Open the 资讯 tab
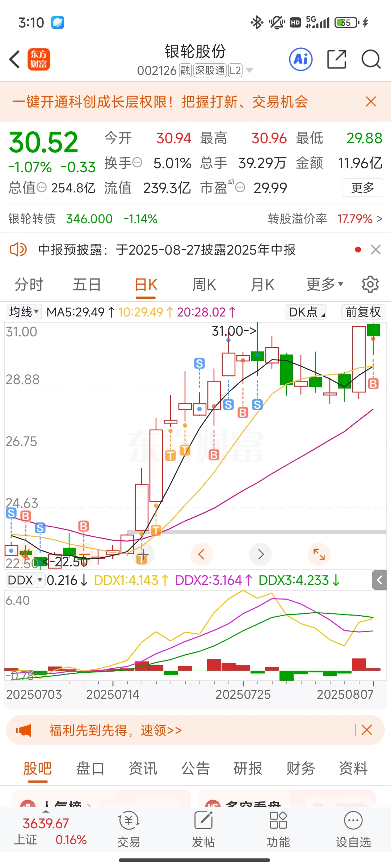The width and height of the screenshot is (391, 868). point(143,768)
